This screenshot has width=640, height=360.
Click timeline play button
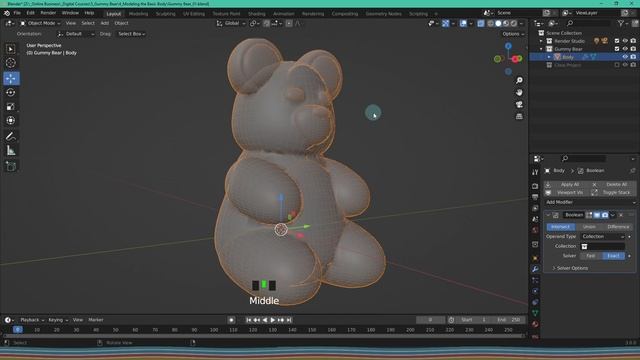click(273, 320)
